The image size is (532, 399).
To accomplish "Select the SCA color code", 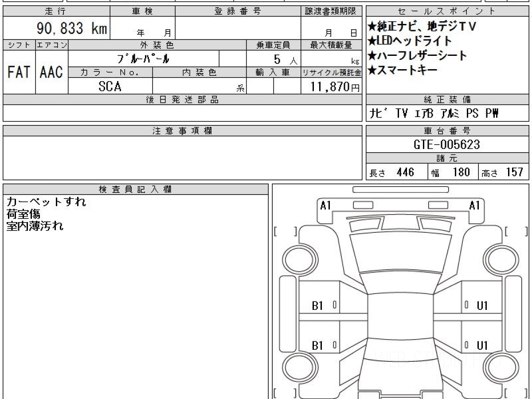I will click(x=110, y=86).
